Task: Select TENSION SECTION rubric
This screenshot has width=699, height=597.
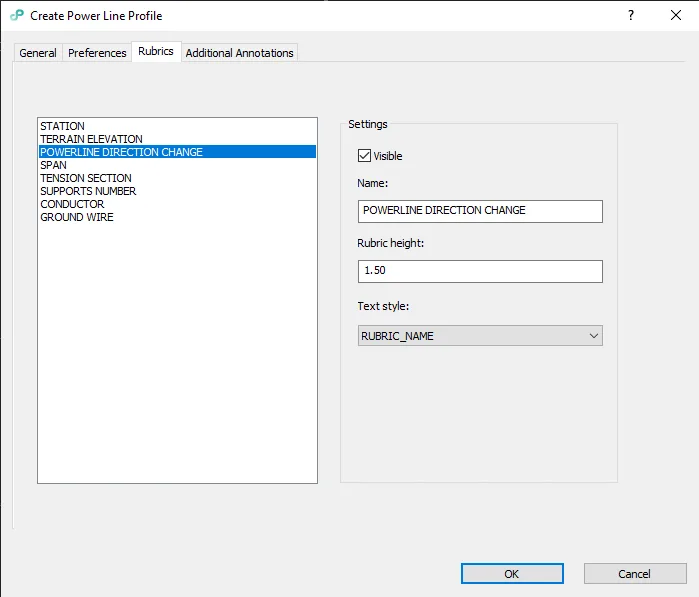Action: pos(177,178)
